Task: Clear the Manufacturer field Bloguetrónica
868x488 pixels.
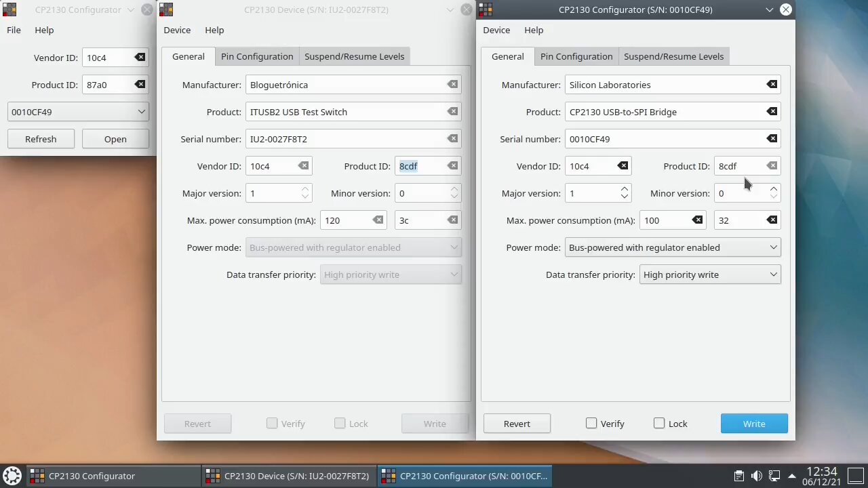Action: pyautogui.click(x=452, y=85)
